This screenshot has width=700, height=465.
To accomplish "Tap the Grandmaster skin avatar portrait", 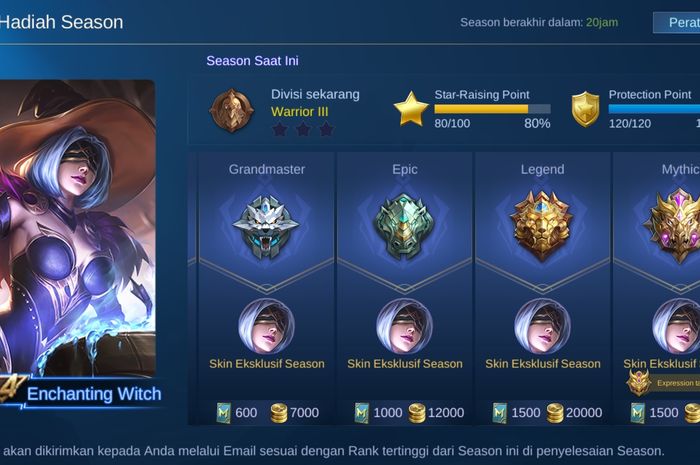I will coord(267,326).
